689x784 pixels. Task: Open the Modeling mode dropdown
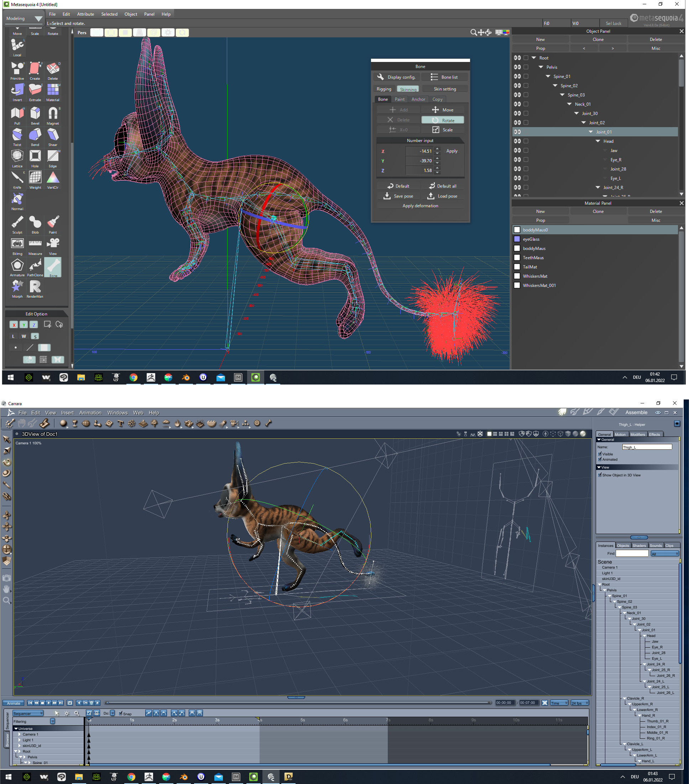click(24, 19)
